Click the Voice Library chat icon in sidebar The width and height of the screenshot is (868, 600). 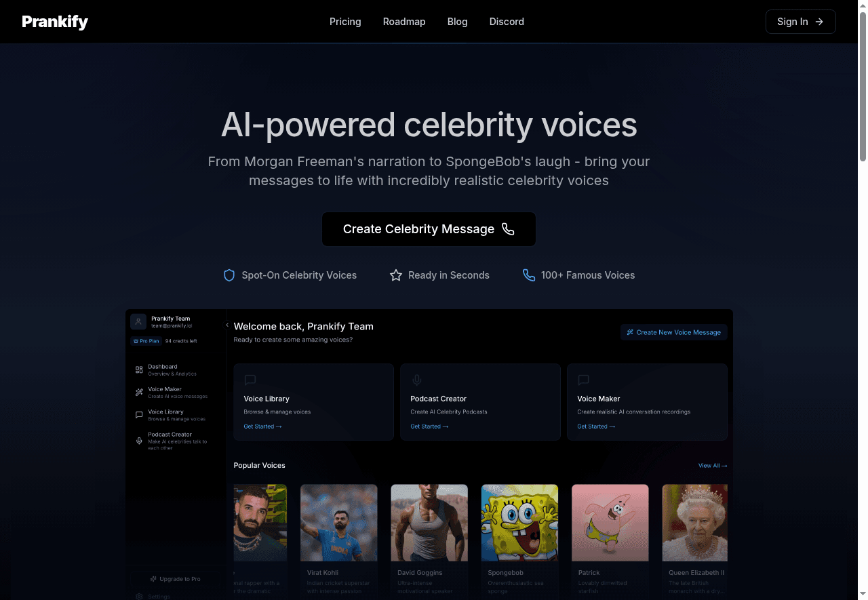tap(139, 415)
